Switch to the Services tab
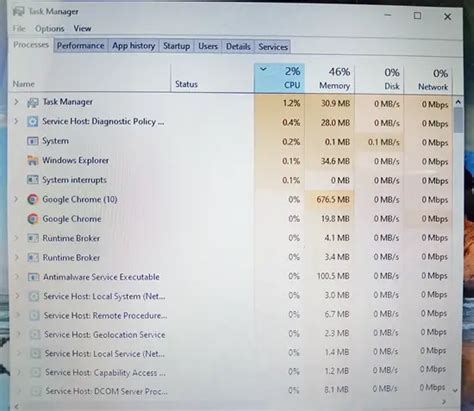Viewport: 474px width, 411px height. pos(273,47)
